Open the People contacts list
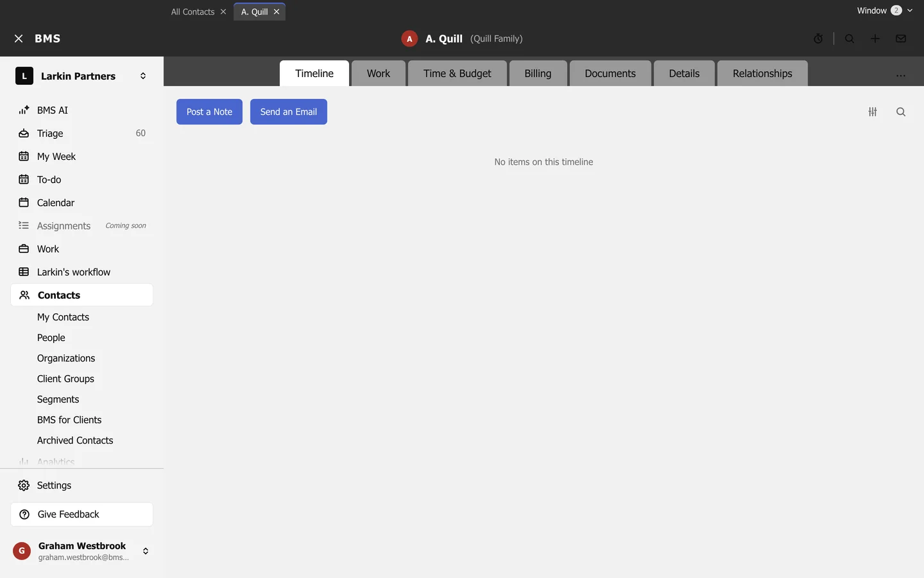The height and width of the screenshot is (578, 924). coord(51,338)
